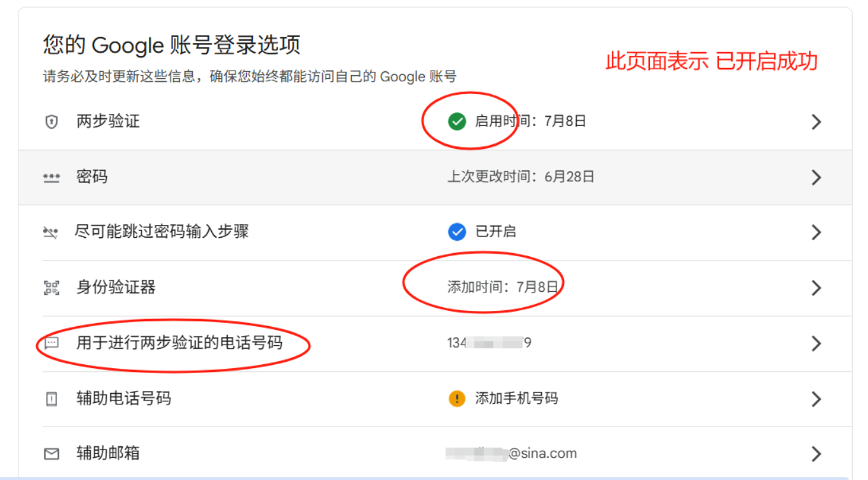
Task: Expand the 密码 row chevron
Action: coord(816,177)
